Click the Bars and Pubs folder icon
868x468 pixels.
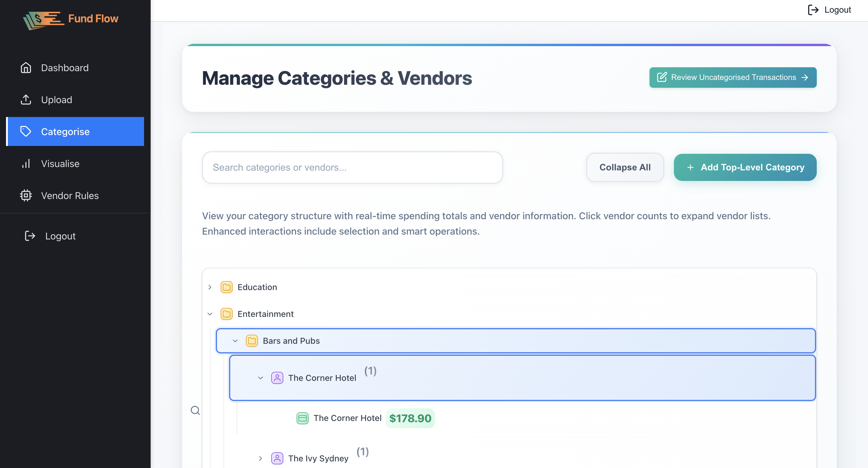[x=252, y=341]
